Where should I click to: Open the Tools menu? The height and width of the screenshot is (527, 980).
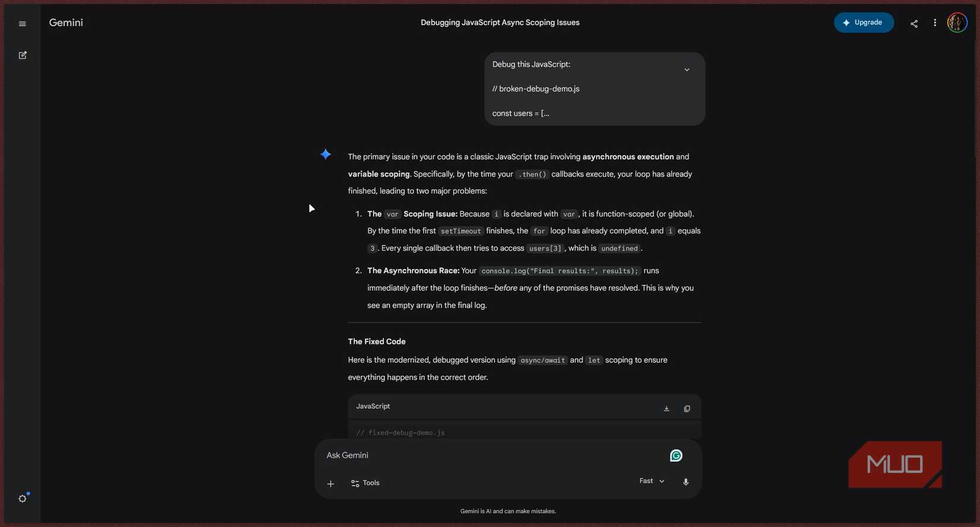click(x=365, y=483)
